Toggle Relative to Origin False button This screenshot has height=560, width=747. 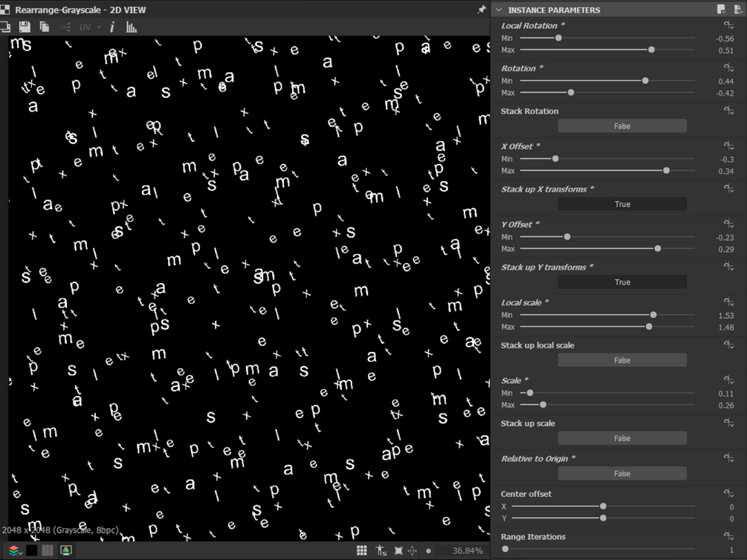coord(622,474)
